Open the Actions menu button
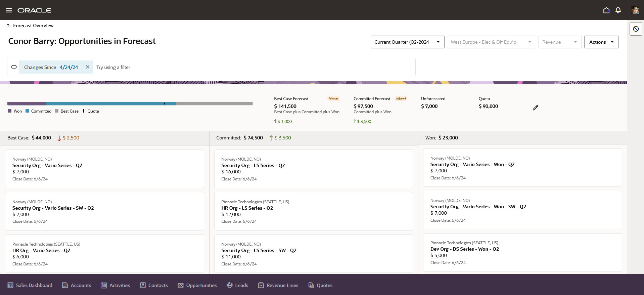Image resolution: width=644 pixels, height=295 pixels. [x=601, y=42]
